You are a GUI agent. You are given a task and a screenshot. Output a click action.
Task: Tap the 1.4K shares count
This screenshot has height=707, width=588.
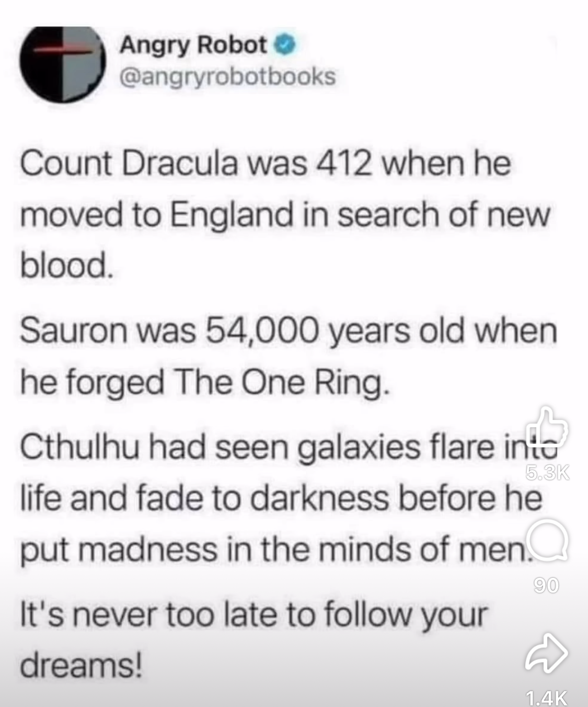pos(547,698)
